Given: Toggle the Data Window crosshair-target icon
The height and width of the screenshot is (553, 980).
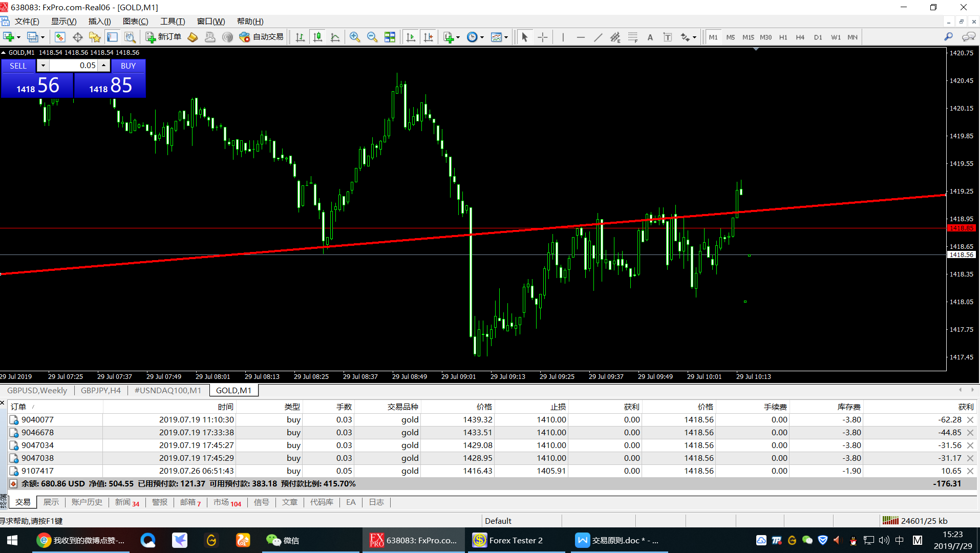Looking at the screenshot, I should 77,37.
